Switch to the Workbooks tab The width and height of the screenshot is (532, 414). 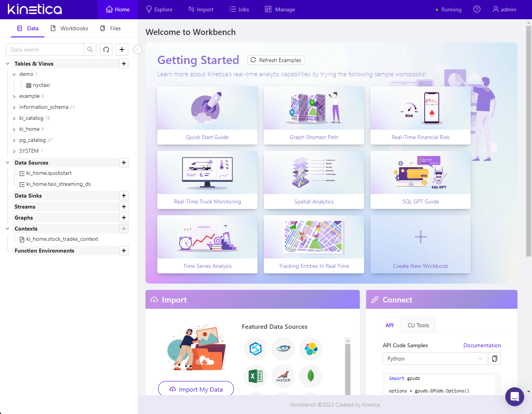(x=70, y=28)
